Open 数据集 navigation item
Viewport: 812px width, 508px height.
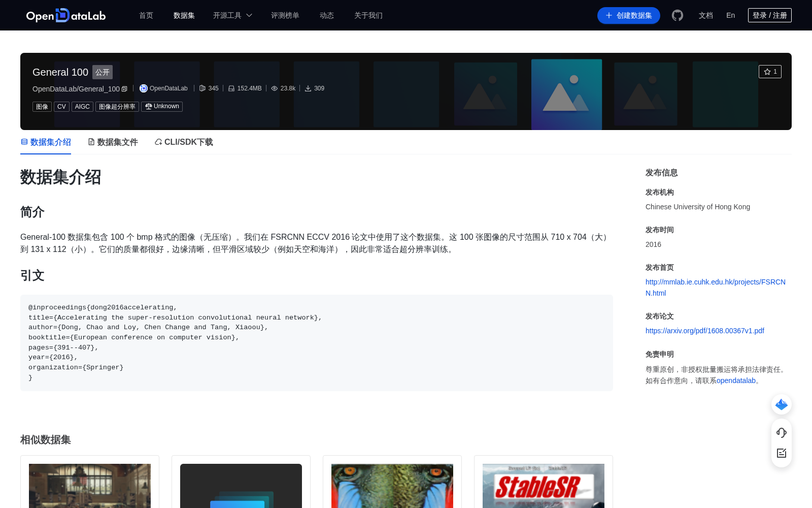click(x=184, y=15)
